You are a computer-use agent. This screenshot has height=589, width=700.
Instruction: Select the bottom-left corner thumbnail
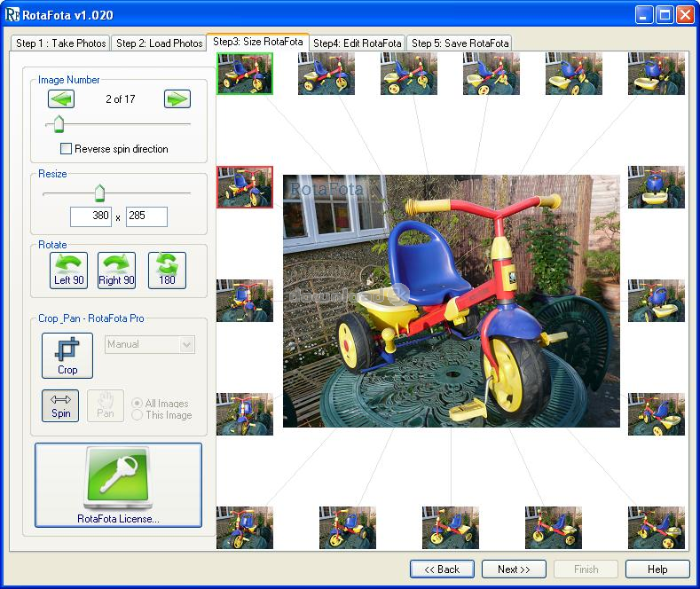coord(245,528)
